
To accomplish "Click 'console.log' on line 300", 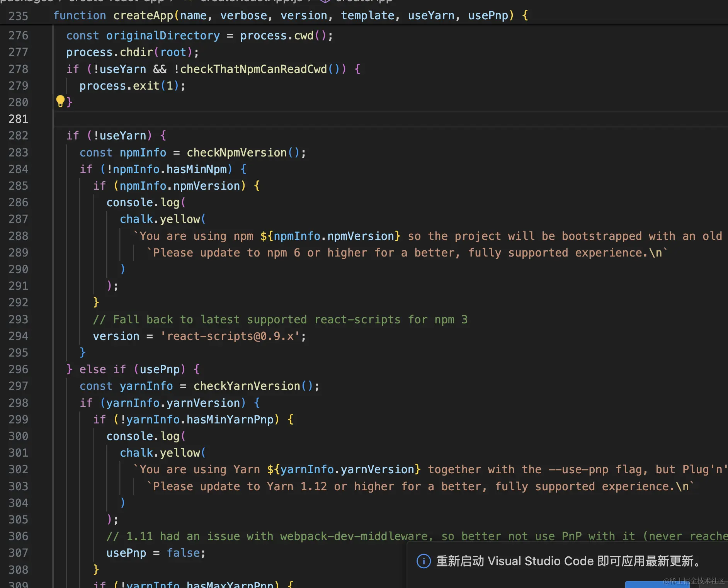I will click(x=143, y=436).
